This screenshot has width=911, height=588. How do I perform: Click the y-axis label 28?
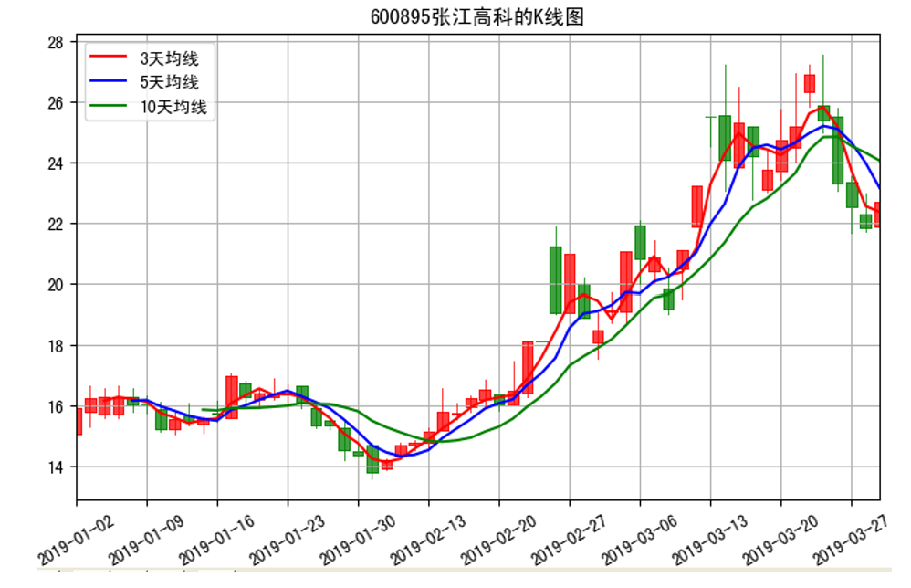click(x=55, y=42)
